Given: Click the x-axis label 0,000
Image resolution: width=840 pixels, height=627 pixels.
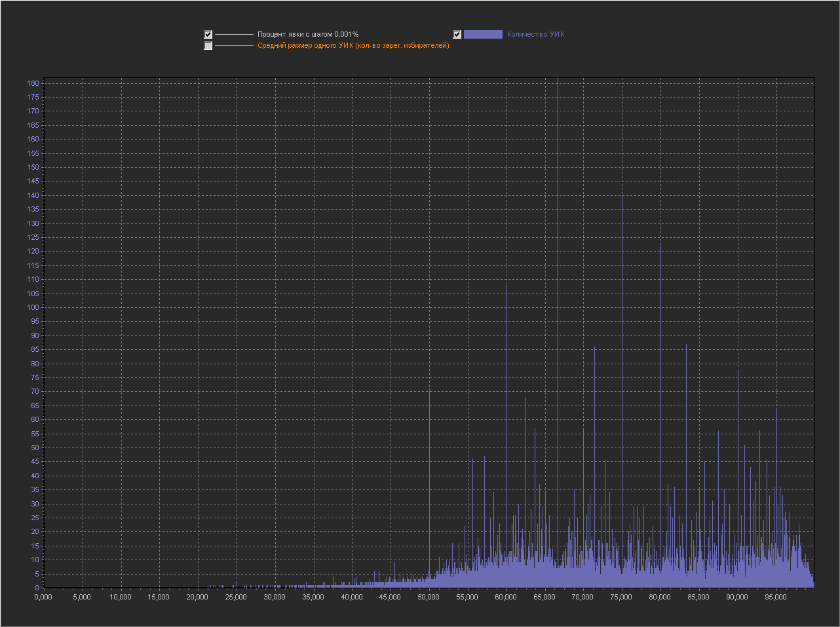Looking at the screenshot, I should [43, 597].
